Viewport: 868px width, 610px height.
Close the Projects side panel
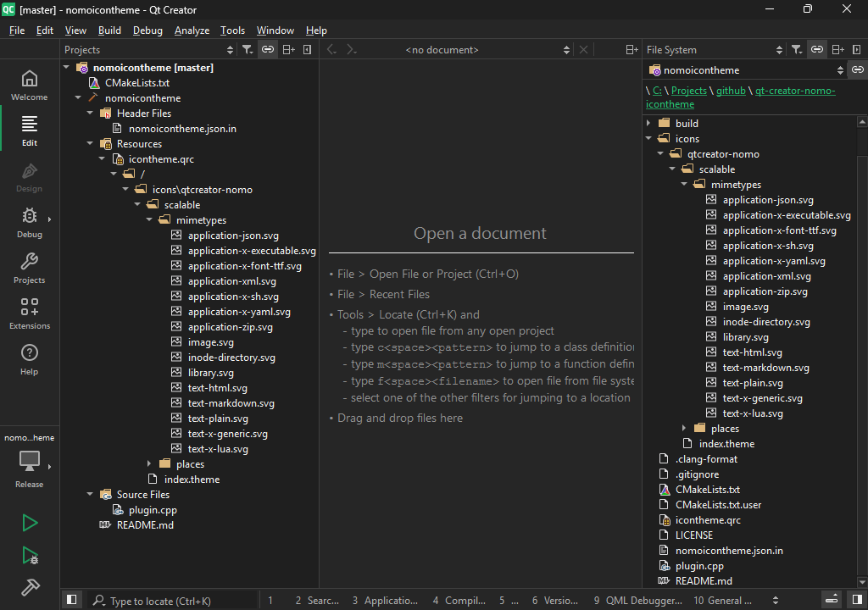(307, 50)
